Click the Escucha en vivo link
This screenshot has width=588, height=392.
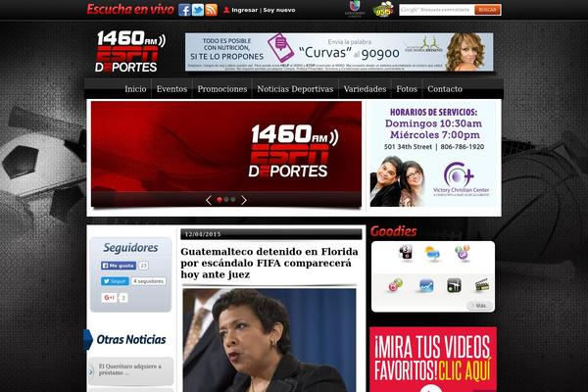[x=130, y=10]
